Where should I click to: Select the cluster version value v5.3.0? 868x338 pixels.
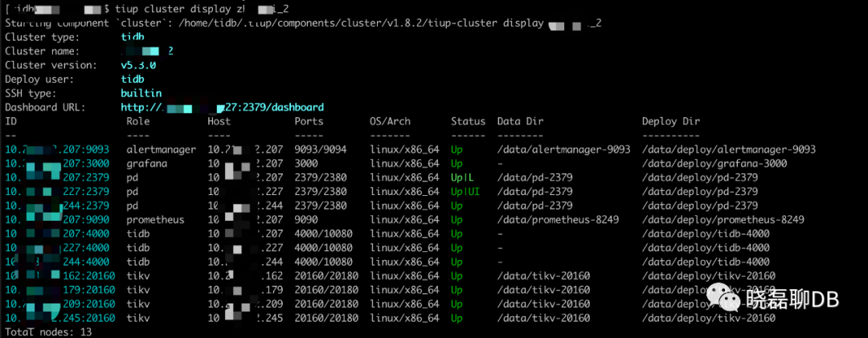(138, 65)
